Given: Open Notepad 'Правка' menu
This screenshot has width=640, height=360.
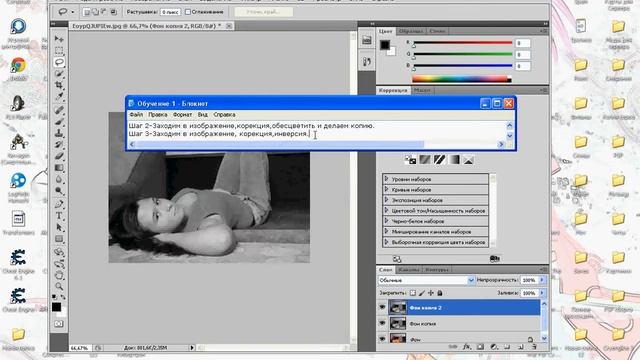Looking at the screenshot, I should [x=158, y=115].
